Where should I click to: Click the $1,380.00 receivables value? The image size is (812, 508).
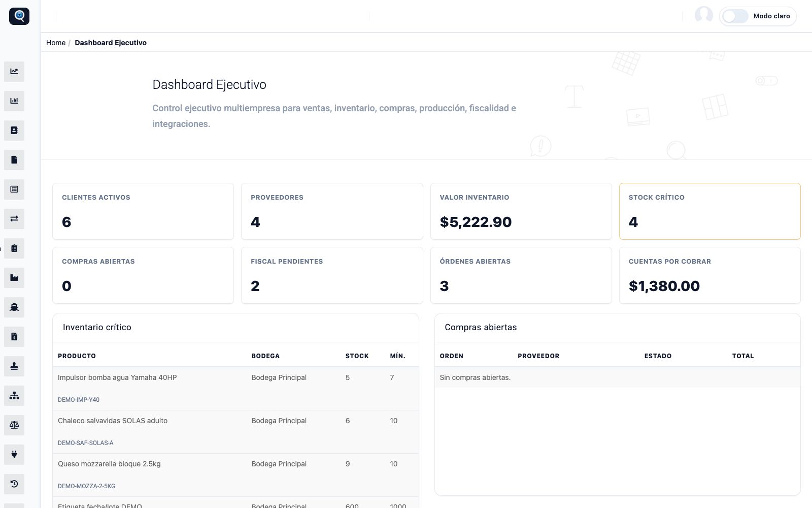(664, 286)
